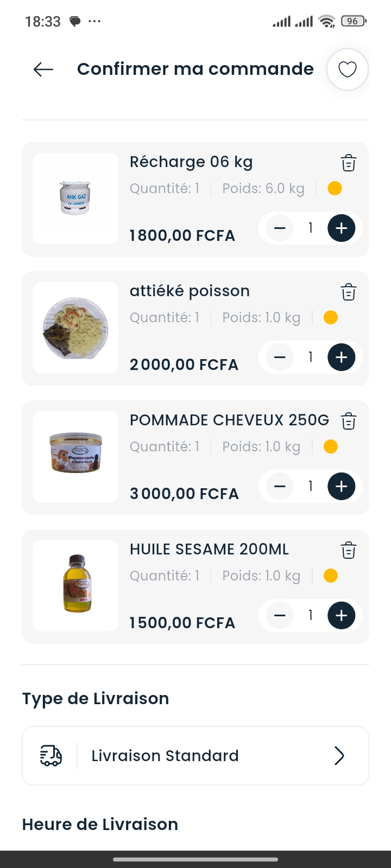Click the yellow dot on Récharge 06 kg
The width and height of the screenshot is (391, 868).
[x=335, y=188]
